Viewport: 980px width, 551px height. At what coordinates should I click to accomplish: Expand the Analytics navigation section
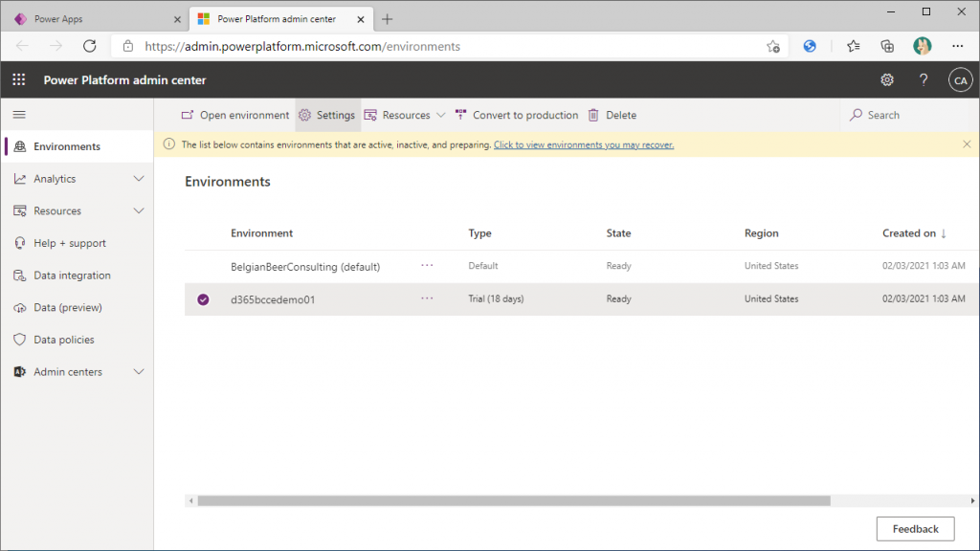139,179
